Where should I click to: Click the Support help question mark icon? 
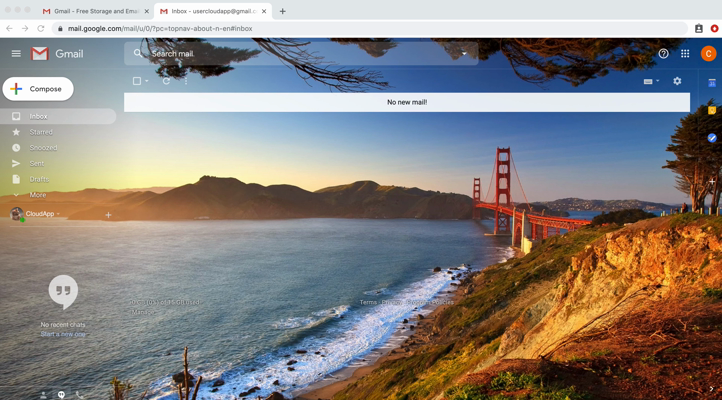pos(663,54)
